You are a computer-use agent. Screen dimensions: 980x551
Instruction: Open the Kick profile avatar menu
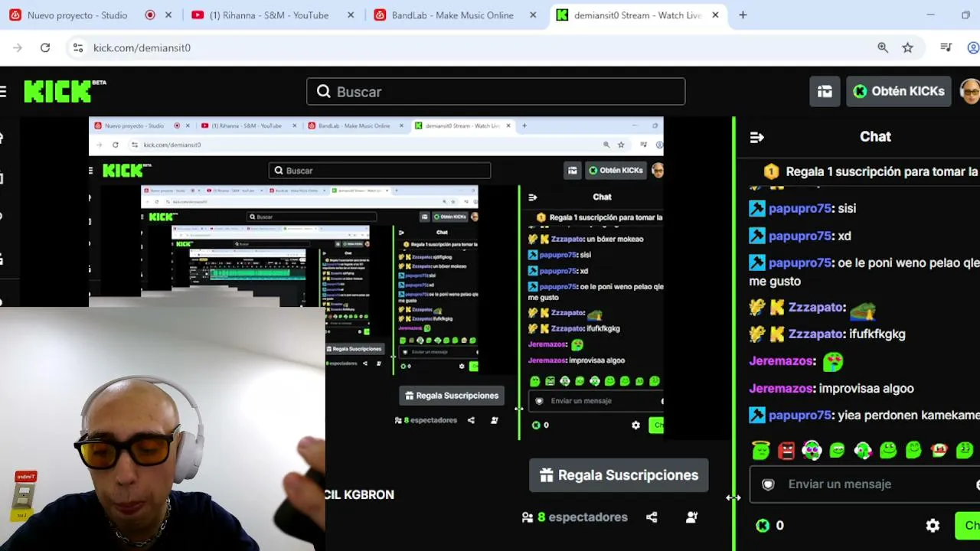pyautogui.click(x=970, y=92)
